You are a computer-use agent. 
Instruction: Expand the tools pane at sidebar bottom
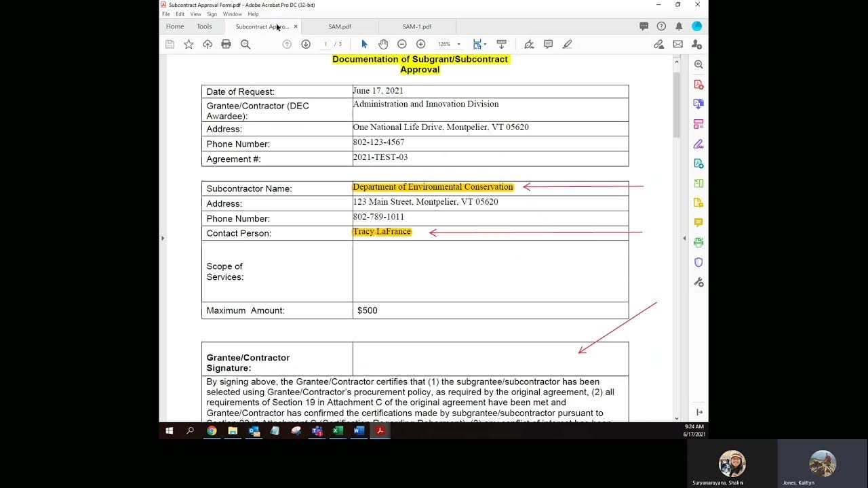[698, 412]
